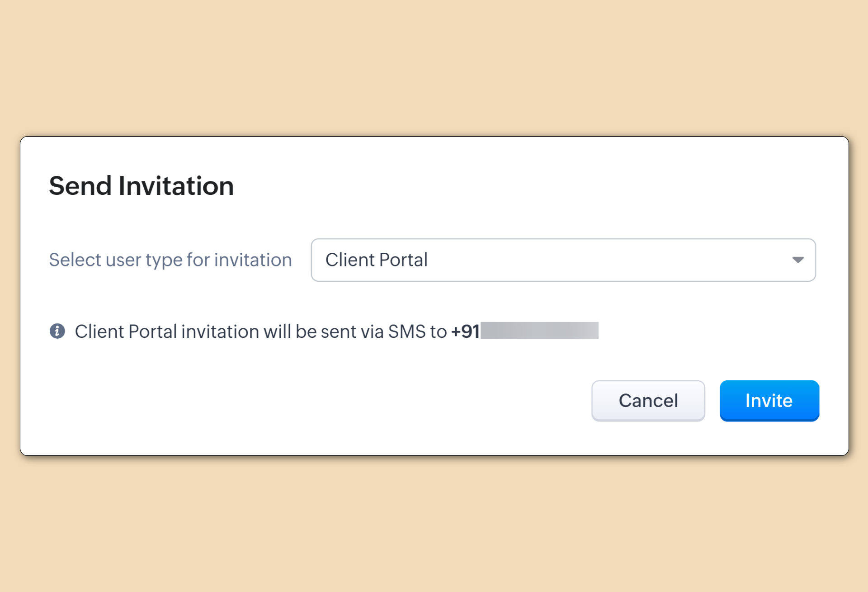Confirm the Client Portal invite using the blue button
The image size is (868, 592).
[x=769, y=401]
